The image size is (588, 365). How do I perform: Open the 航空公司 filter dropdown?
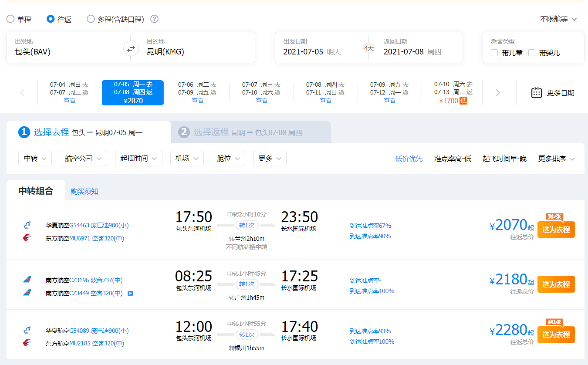tap(83, 159)
